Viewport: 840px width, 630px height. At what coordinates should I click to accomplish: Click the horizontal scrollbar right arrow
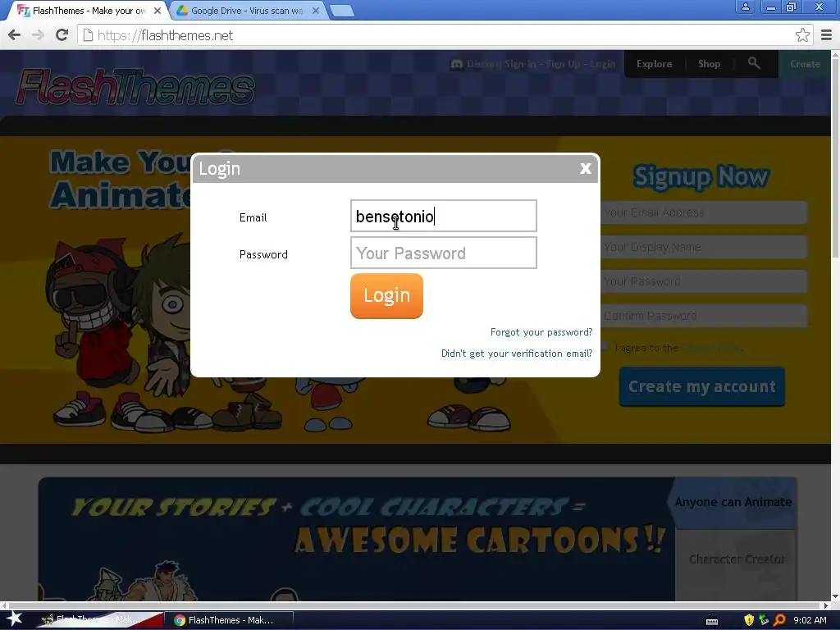(x=825, y=606)
